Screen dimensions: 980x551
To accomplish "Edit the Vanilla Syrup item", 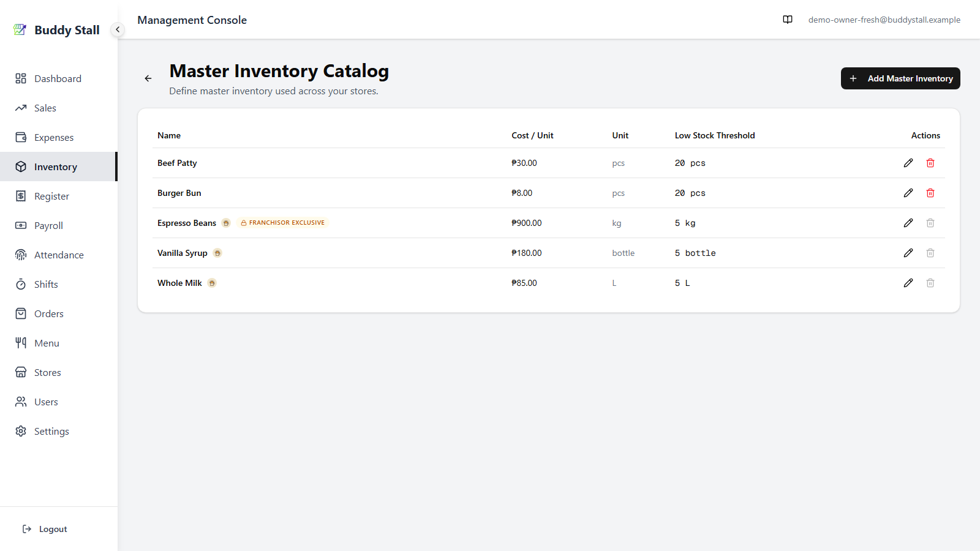I will (x=908, y=253).
